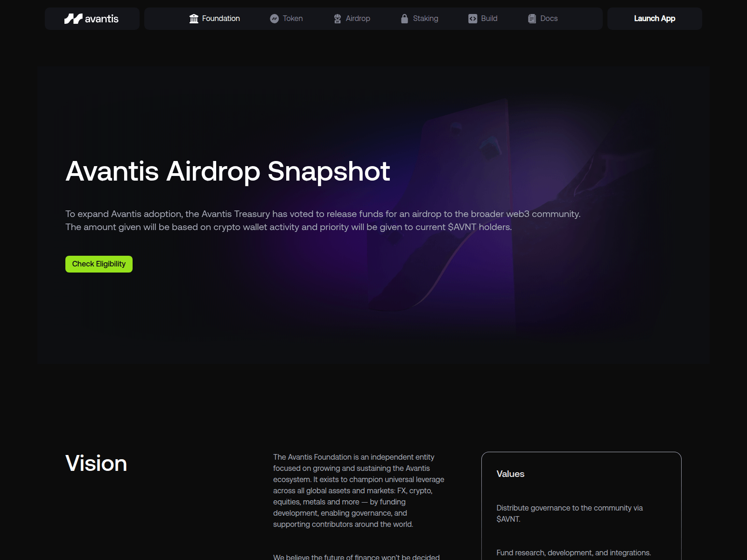Image resolution: width=747 pixels, height=560 pixels.
Task: Select the Token coin icon
Action: [275, 19]
